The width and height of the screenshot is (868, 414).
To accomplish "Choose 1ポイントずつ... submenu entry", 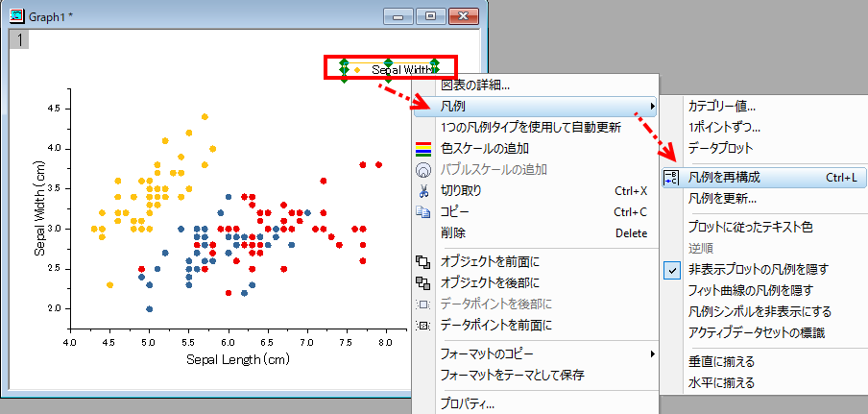I will click(724, 127).
